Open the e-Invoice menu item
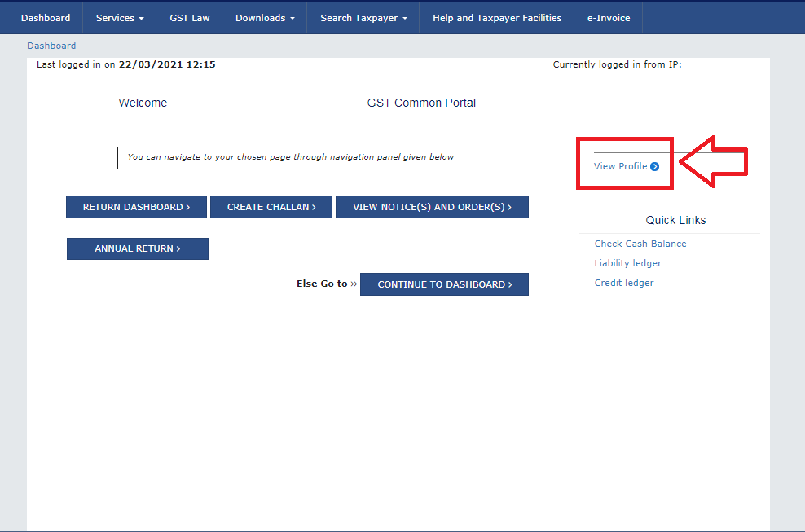 tap(609, 18)
